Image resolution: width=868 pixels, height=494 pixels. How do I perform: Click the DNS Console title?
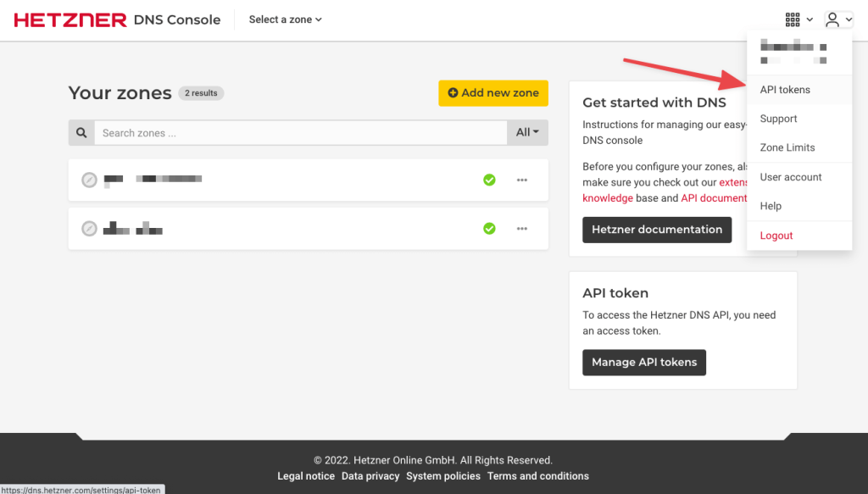tap(177, 20)
